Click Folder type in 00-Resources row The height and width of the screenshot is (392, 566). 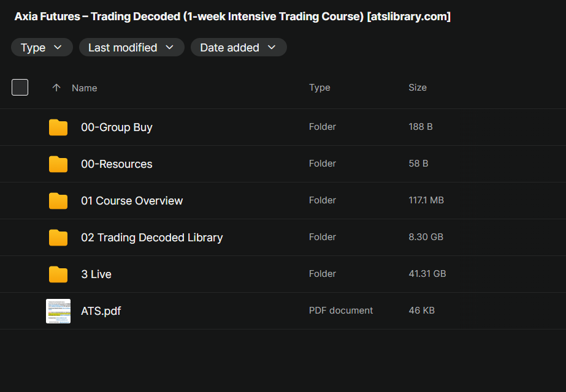coord(323,164)
